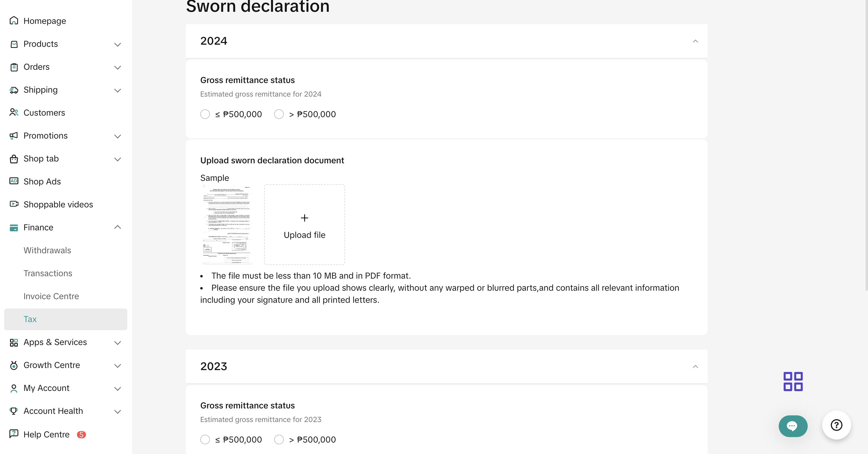Go to Invoice Centre

(x=51, y=296)
